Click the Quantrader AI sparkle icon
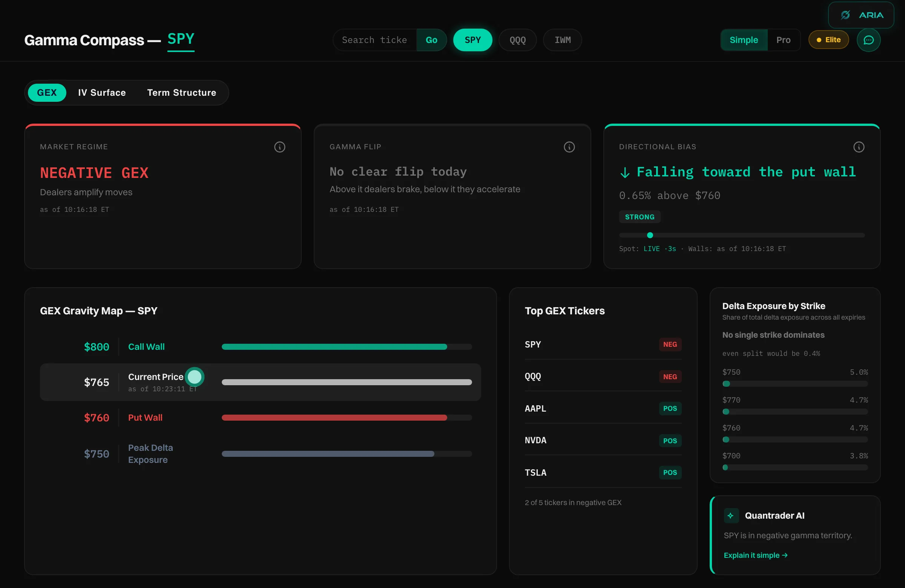 pyautogui.click(x=731, y=515)
